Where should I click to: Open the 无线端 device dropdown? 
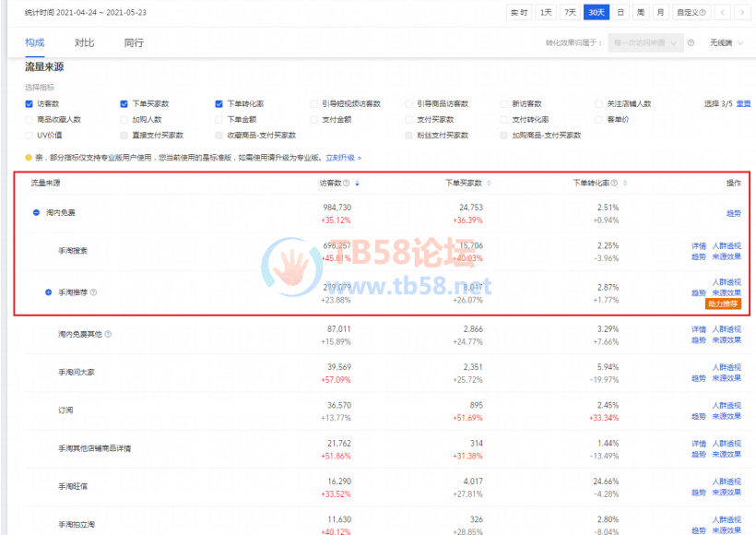click(x=726, y=43)
